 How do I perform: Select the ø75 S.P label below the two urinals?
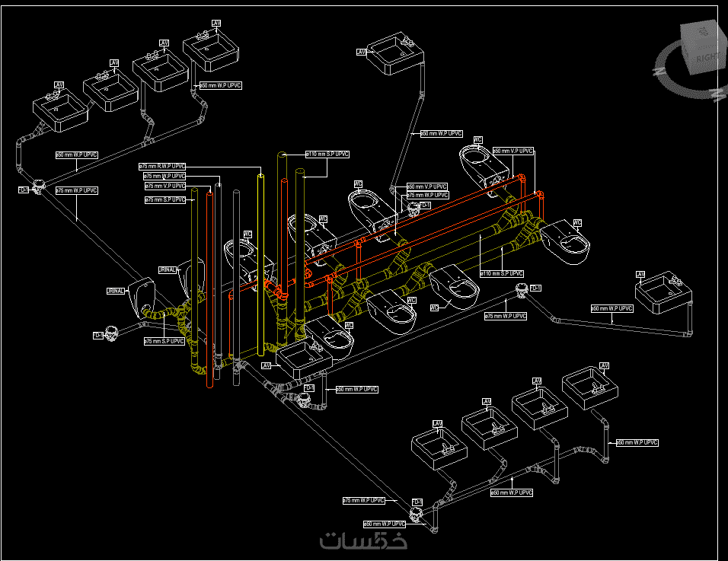point(164,342)
